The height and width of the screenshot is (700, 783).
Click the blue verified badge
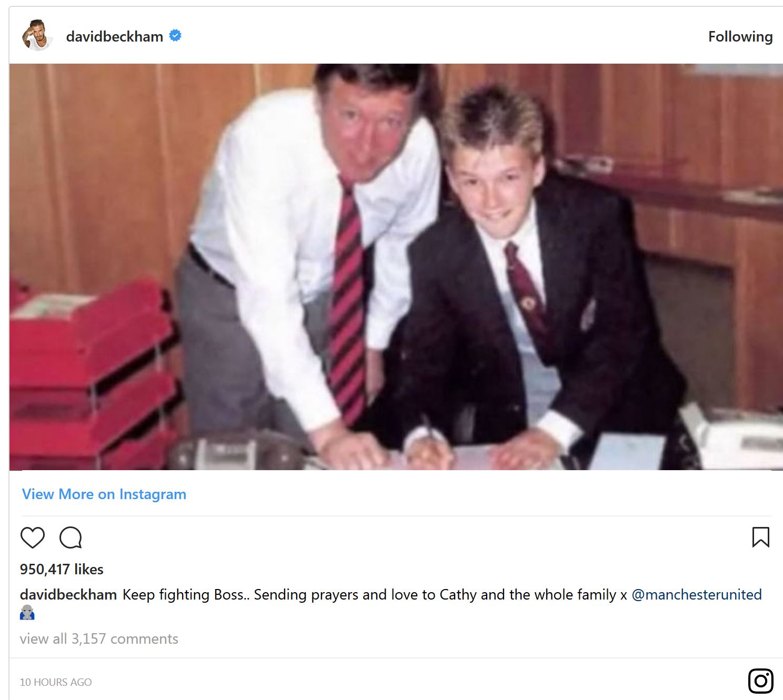coord(175,36)
